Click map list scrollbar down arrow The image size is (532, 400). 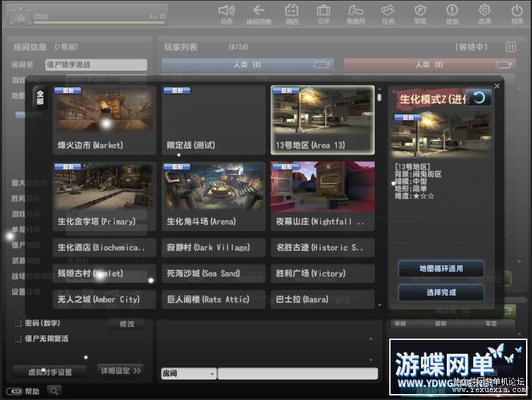(379, 305)
